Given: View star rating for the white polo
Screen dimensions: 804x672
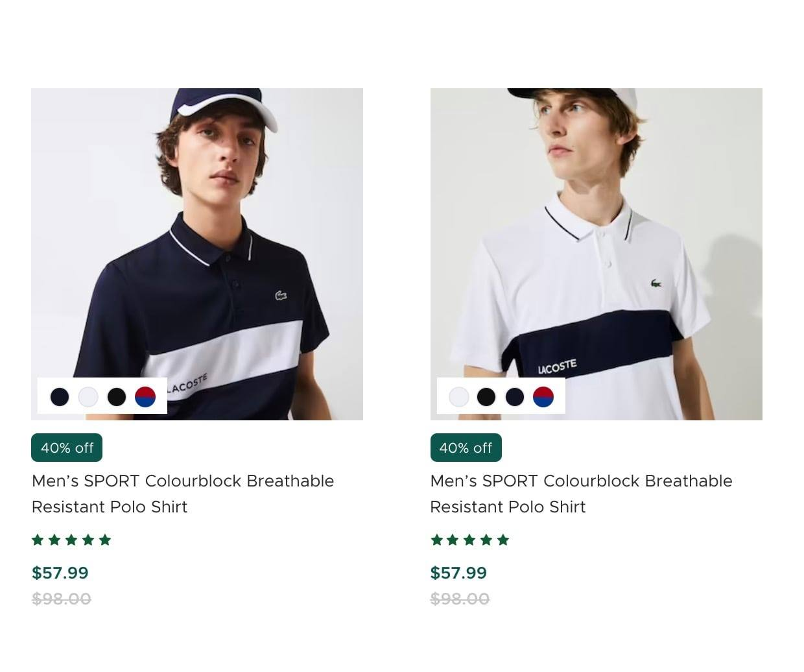Looking at the screenshot, I should click(470, 540).
